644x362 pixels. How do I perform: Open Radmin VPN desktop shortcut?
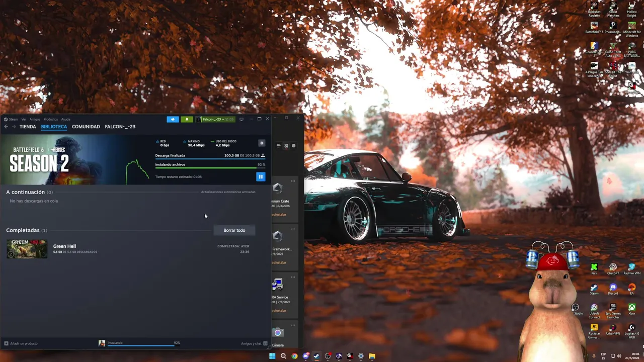(x=632, y=269)
